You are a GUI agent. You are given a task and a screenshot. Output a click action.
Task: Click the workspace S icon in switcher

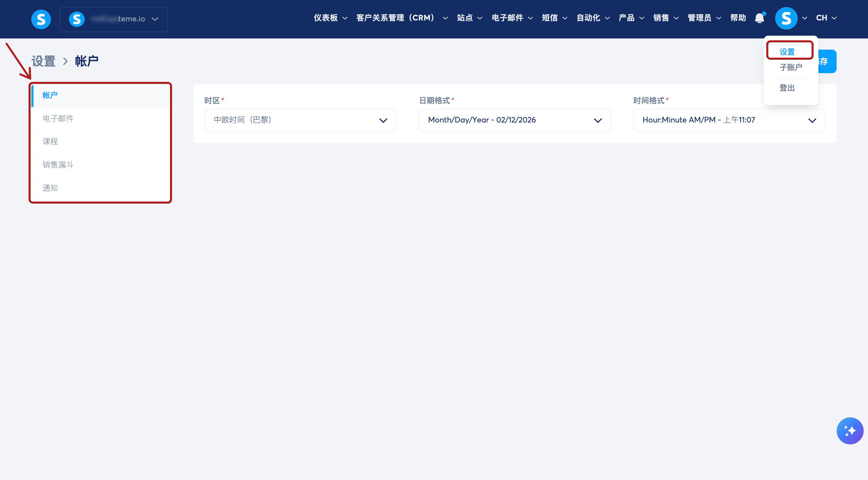(x=77, y=19)
